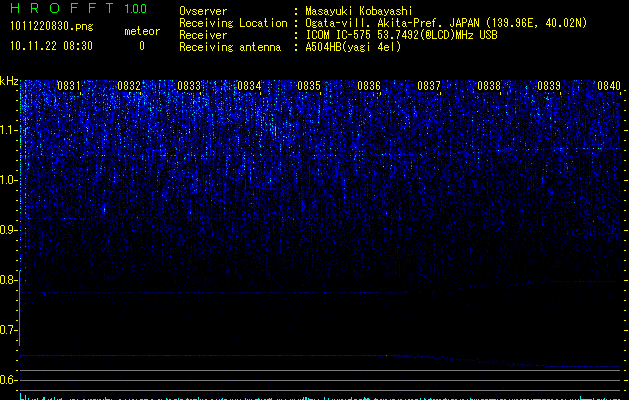Click the 0834 time marker
This screenshot has height=400, width=629.
tap(249, 86)
